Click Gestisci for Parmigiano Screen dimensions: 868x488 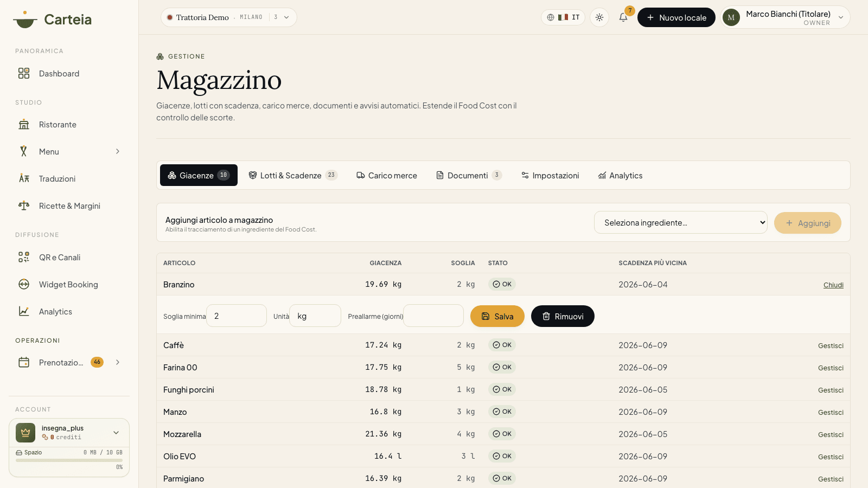(831, 479)
